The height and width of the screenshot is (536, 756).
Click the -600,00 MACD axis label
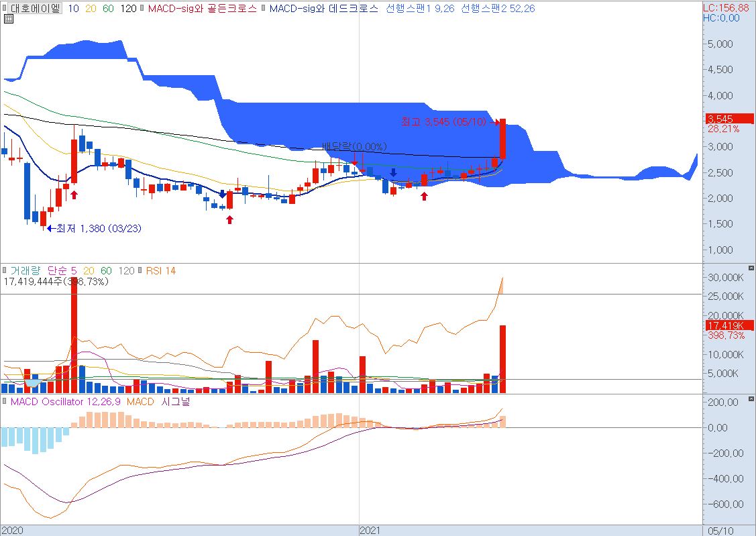(725, 504)
